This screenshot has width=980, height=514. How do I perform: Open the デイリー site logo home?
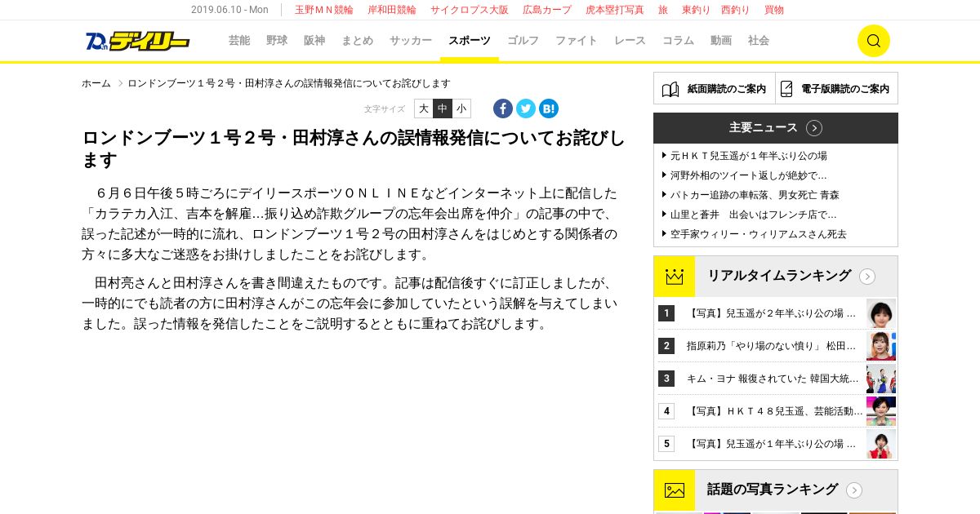(137, 41)
